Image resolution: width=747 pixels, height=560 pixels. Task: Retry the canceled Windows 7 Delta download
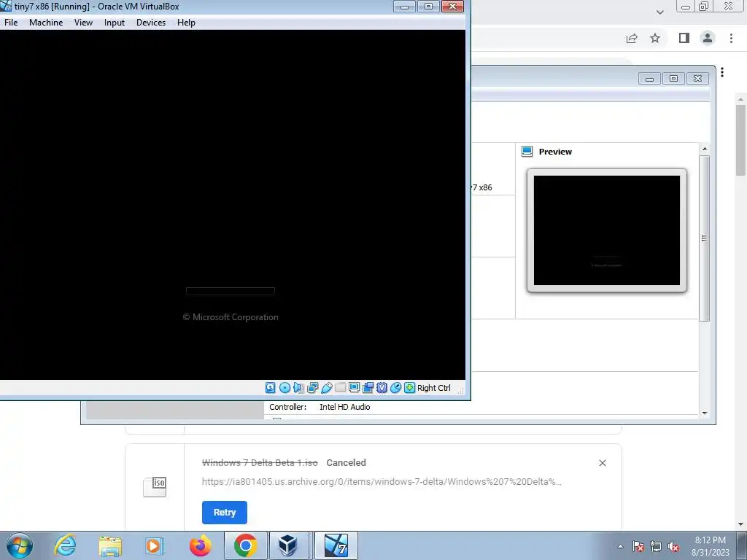[x=225, y=513]
